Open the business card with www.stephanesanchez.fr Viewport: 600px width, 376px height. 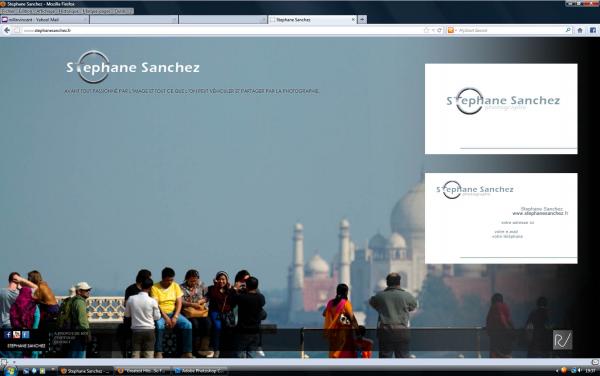501,218
